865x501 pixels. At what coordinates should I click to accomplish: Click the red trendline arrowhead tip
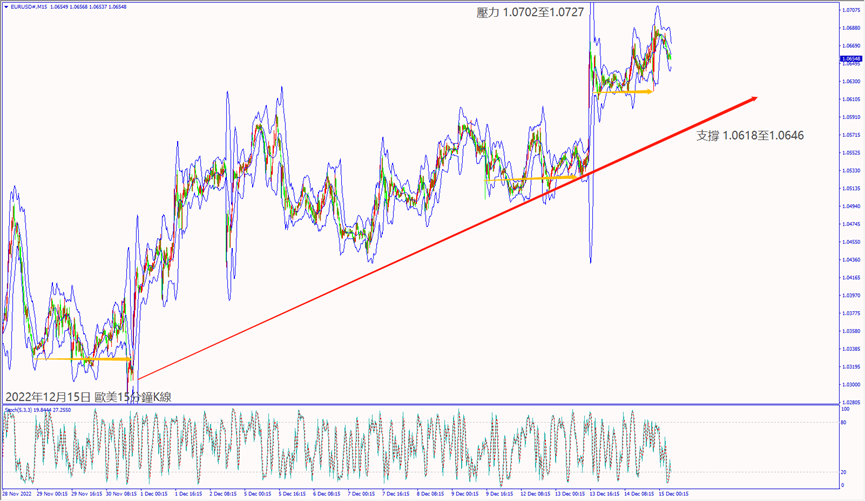click(x=756, y=97)
